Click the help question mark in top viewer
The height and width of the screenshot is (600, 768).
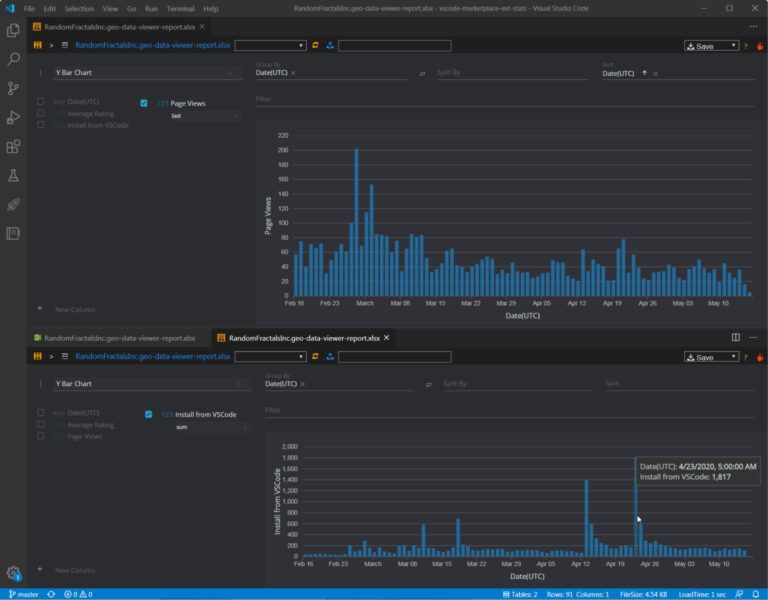tap(745, 46)
